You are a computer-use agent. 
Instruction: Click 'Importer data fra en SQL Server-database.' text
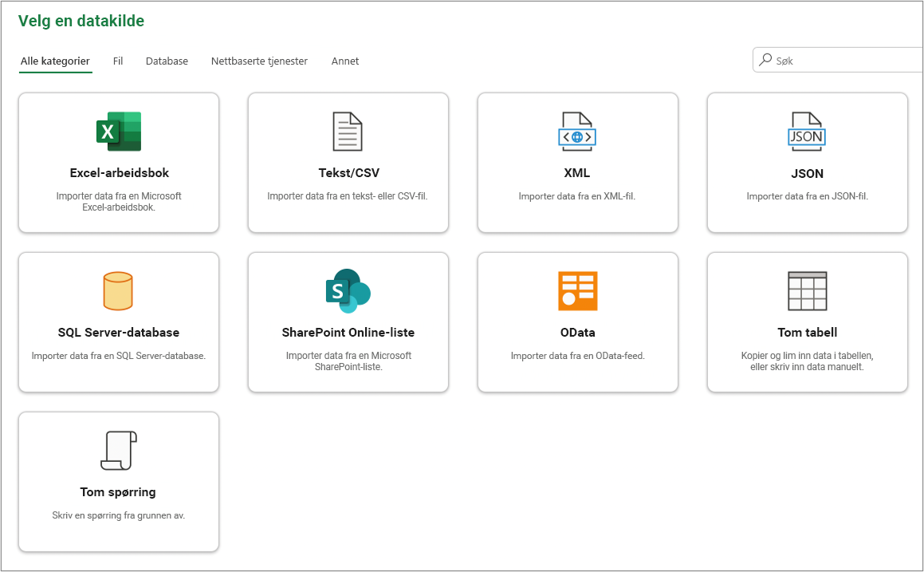coord(119,356)
